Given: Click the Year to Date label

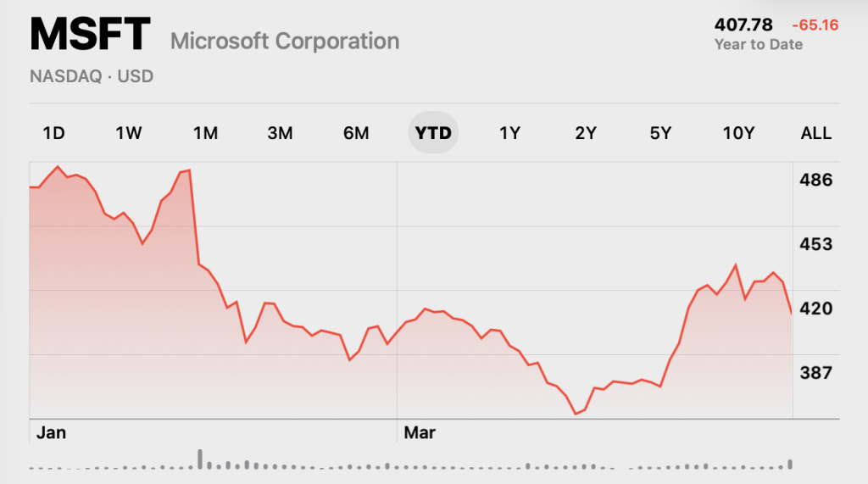Looking at the screenshot, I should pyautogui.click(x=759, y=45).
